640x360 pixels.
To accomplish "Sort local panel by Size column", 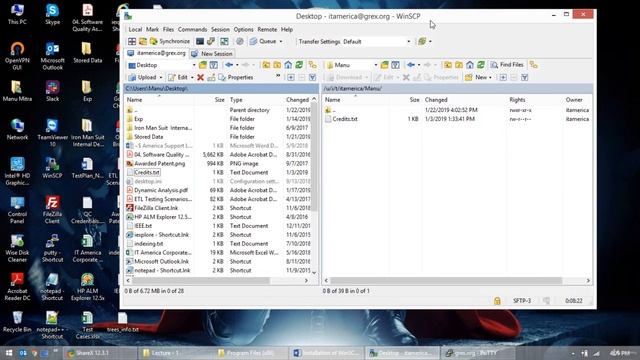I will pos(220,100).
